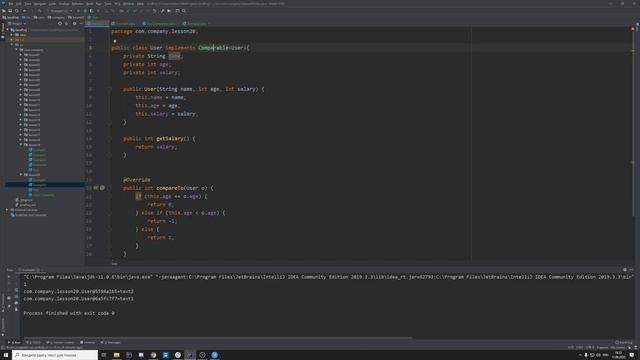Click the Rerun icon in Run panel
This screenshot has width=640, height=360.
click(9, 277)
